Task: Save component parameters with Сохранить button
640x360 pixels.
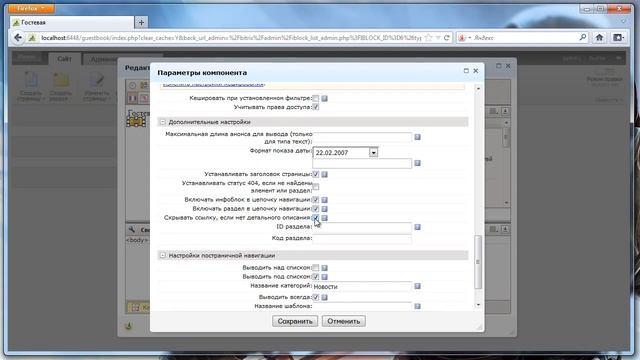Action: coord(295,321)
